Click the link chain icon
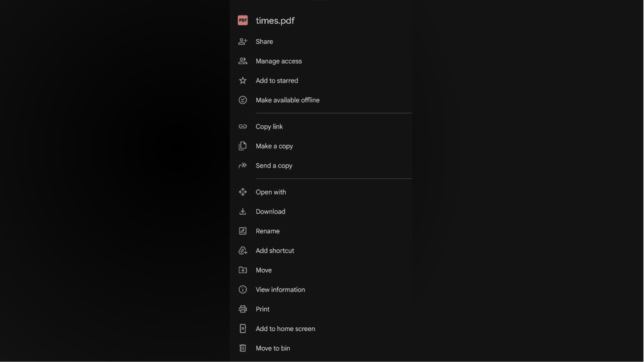The width and height of the screenshot is (644, 362). click(243, 126)
